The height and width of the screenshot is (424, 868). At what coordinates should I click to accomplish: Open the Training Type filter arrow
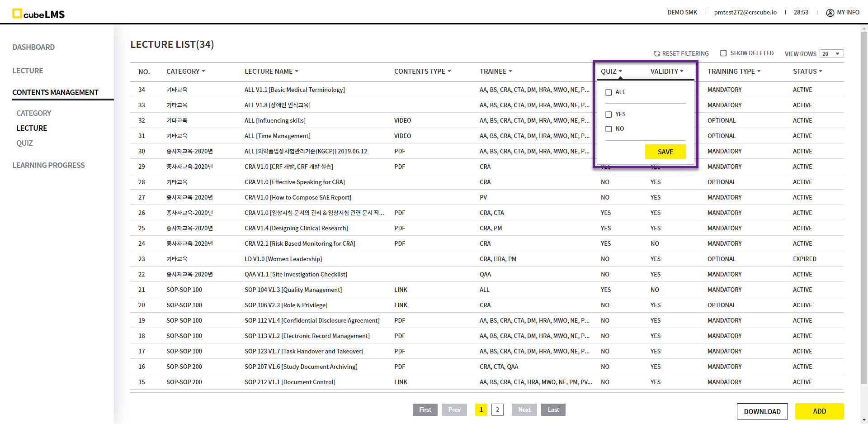[x=759, y=71]
